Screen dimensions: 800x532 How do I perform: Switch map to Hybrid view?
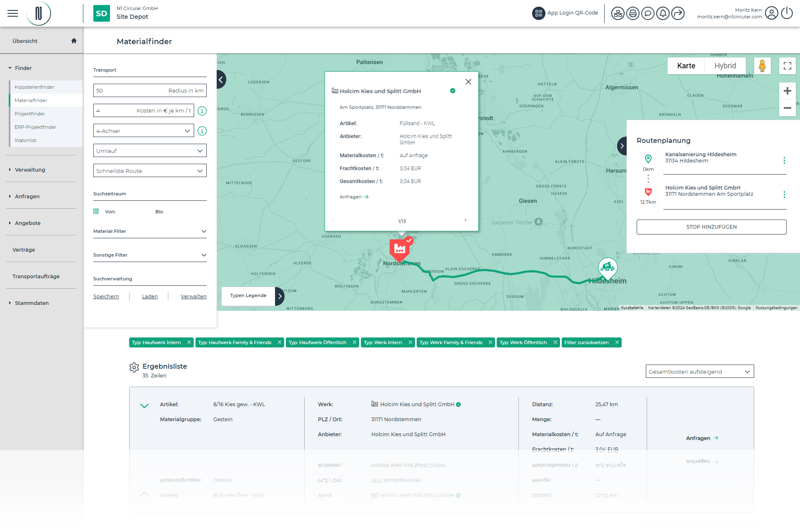coord(725,66)
